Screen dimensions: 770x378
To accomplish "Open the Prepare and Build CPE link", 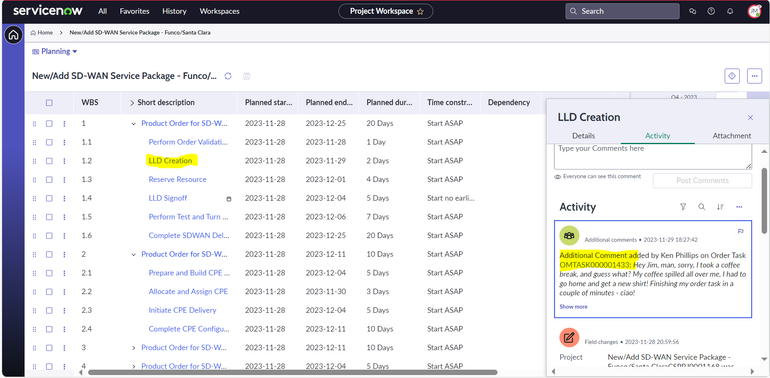I will click(189, 273).
